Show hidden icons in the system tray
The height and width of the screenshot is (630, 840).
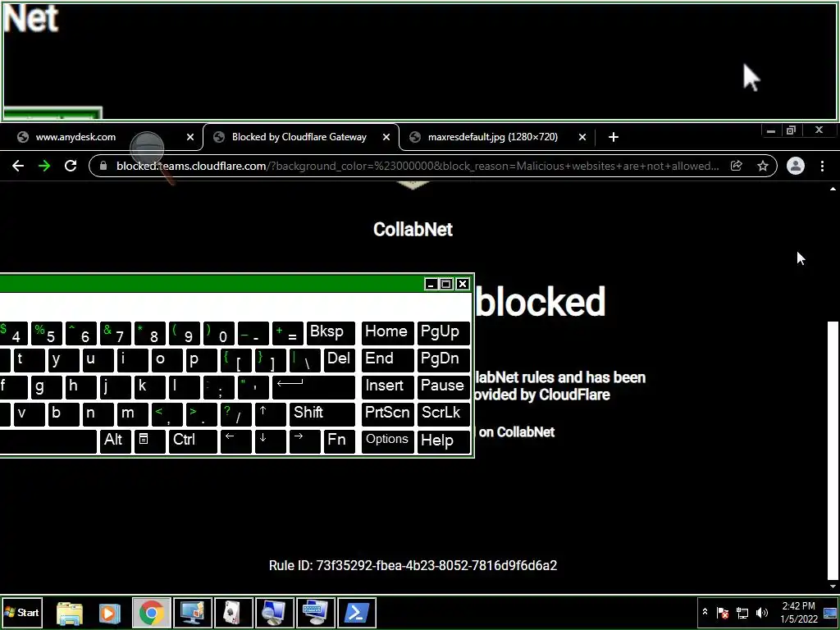(x=705, y=612)
